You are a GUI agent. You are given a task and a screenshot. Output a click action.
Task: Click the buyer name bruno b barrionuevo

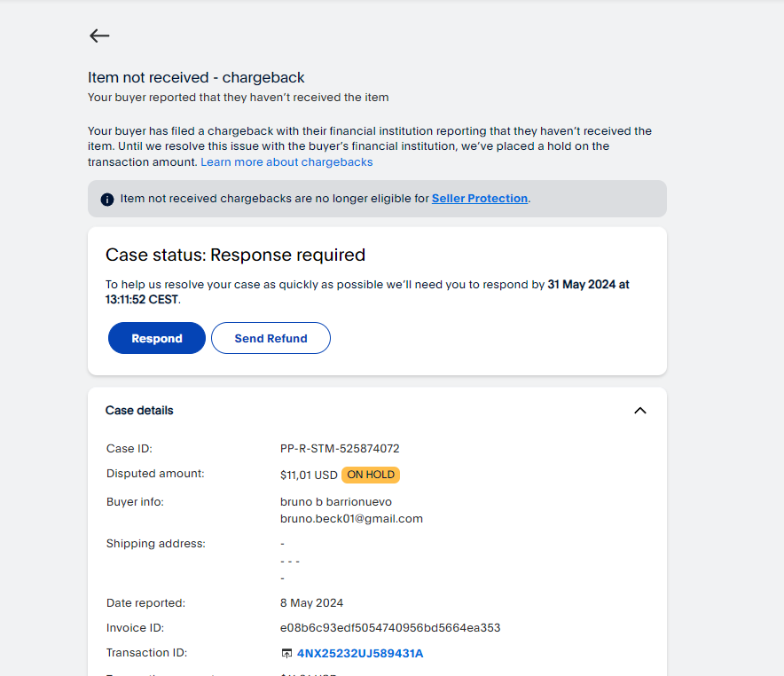[336, 502]
